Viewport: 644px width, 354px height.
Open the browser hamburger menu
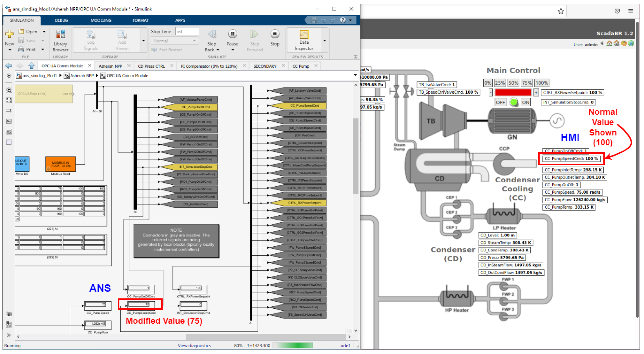click(631, 11)
